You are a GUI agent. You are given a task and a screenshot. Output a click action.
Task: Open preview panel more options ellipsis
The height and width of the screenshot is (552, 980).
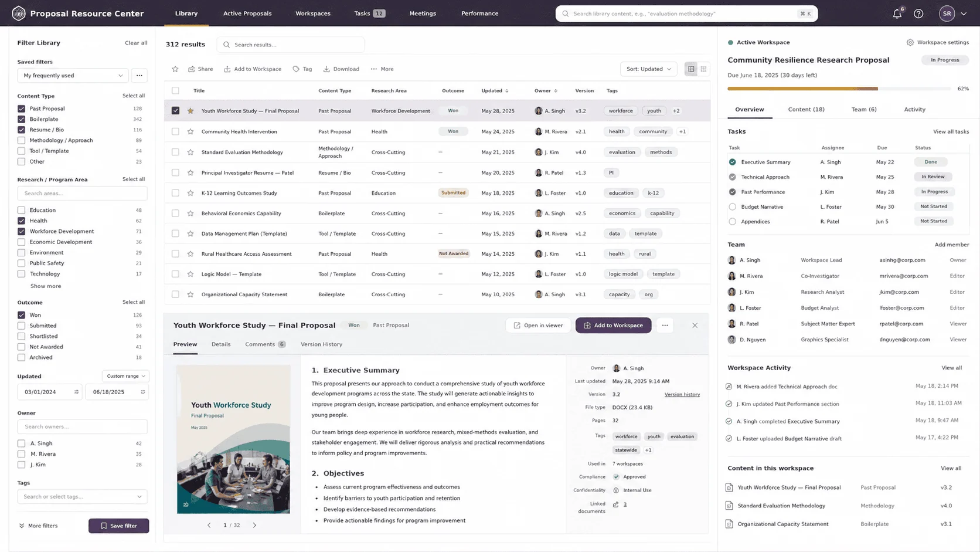pyautogui.click(x=665, y=326)
